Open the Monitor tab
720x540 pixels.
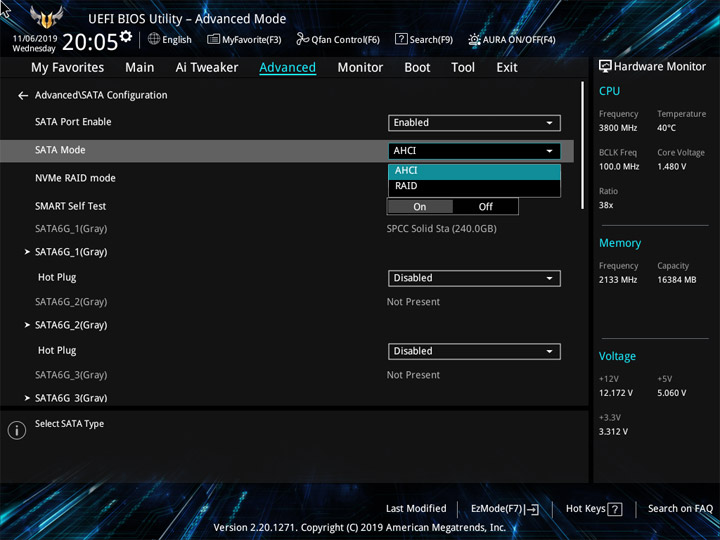click(360, 68)
